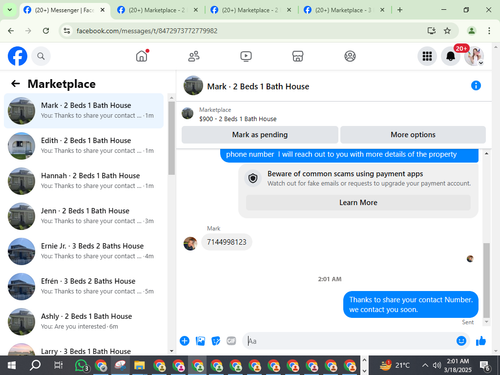This screenshot has width=500, height=375.
Task: Open Ernie Jr. - 3 Beds 2 Baths chat
Action: coord(84,251)
